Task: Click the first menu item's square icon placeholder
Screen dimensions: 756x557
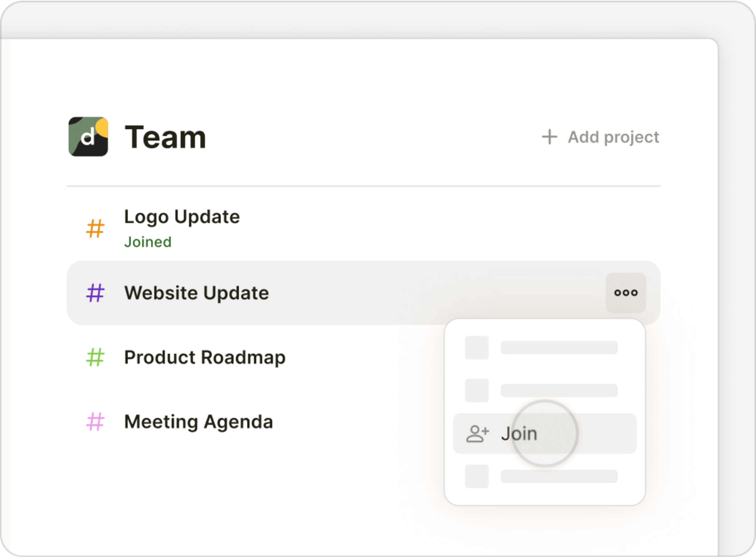Action: click(x=477, y=348)
